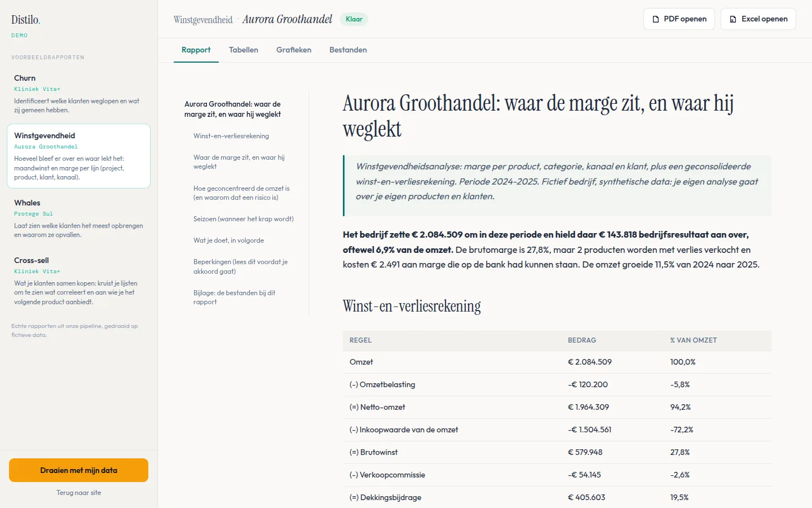Click the Winstgevendheid breadcrumb
The image size is (812, 508).
click(x=203, y=20)
